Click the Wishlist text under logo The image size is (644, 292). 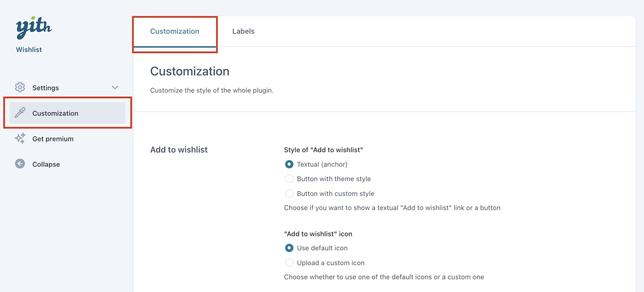29,50
